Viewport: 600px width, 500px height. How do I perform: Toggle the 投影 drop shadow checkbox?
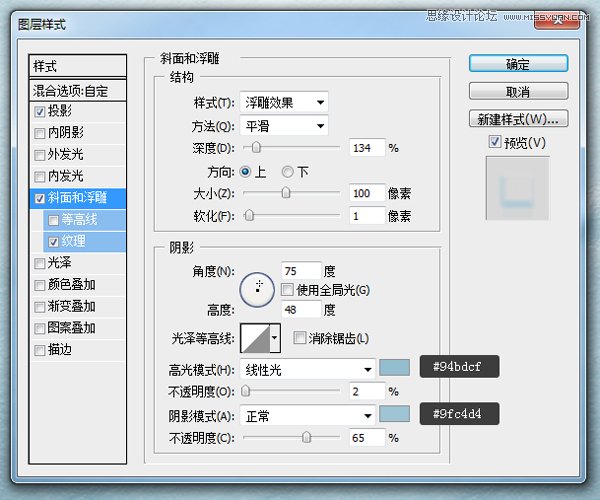[x=40, y=112]
